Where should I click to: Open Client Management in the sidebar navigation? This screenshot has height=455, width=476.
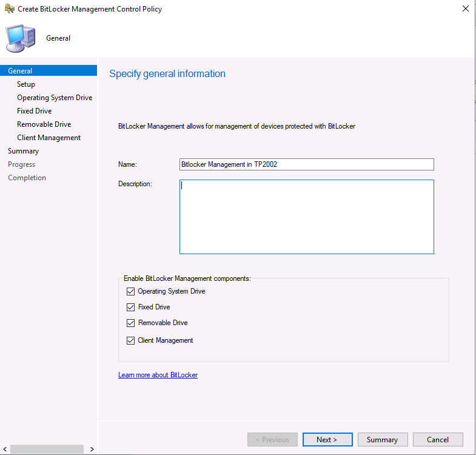[x=49, y=138]
